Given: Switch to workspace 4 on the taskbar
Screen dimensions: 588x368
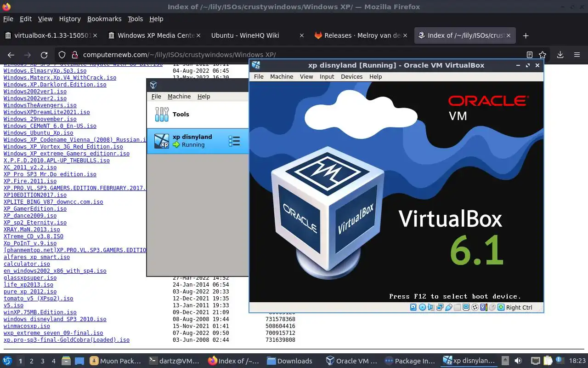Looking at the screenshot, I should coord(53,361).
